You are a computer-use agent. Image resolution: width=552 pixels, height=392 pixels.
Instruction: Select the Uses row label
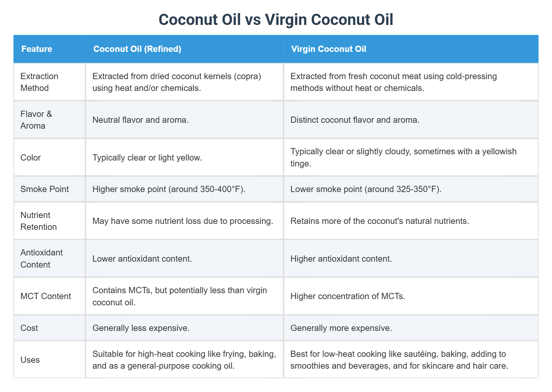[50, 360]
